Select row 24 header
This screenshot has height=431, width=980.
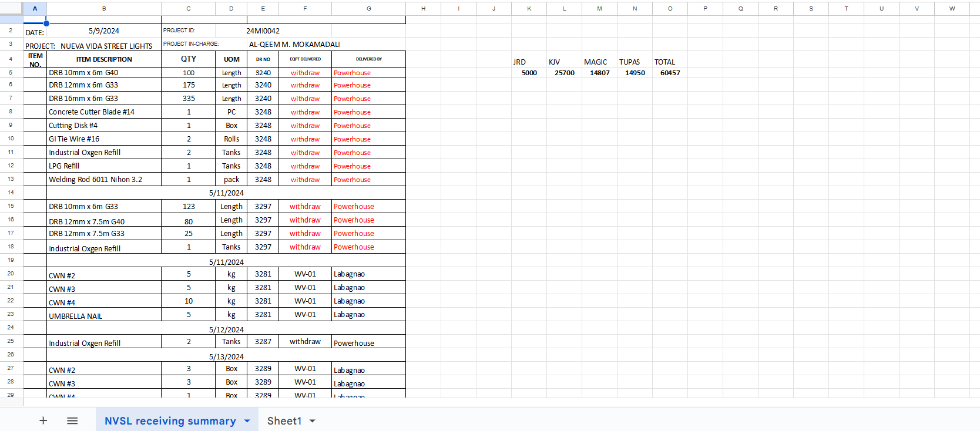tap(11, 328)
